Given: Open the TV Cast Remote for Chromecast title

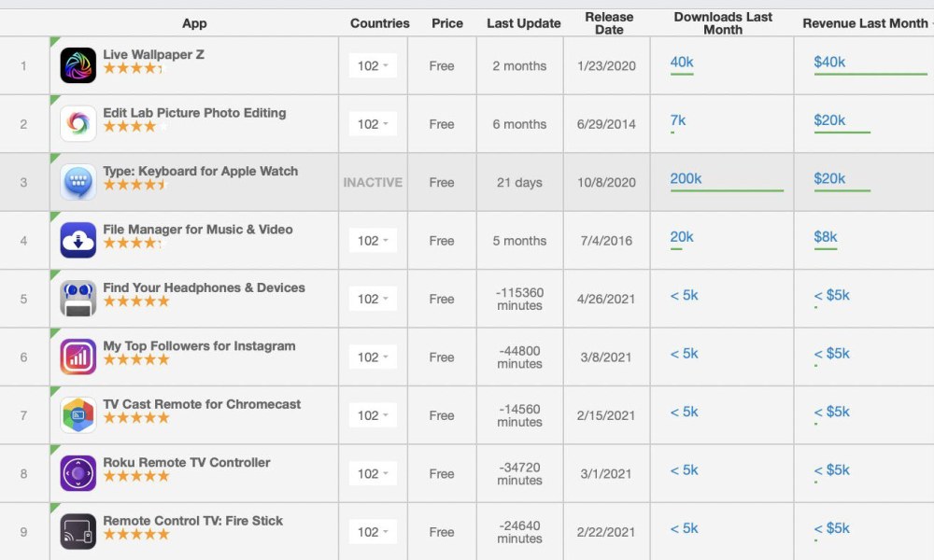Looking at the screenshot, I should [202, 404].
